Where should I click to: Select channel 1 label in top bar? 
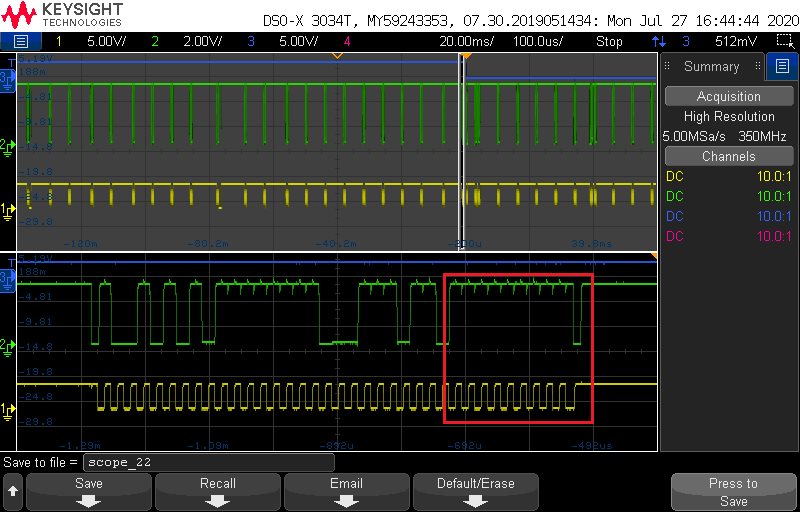point(58,41)
